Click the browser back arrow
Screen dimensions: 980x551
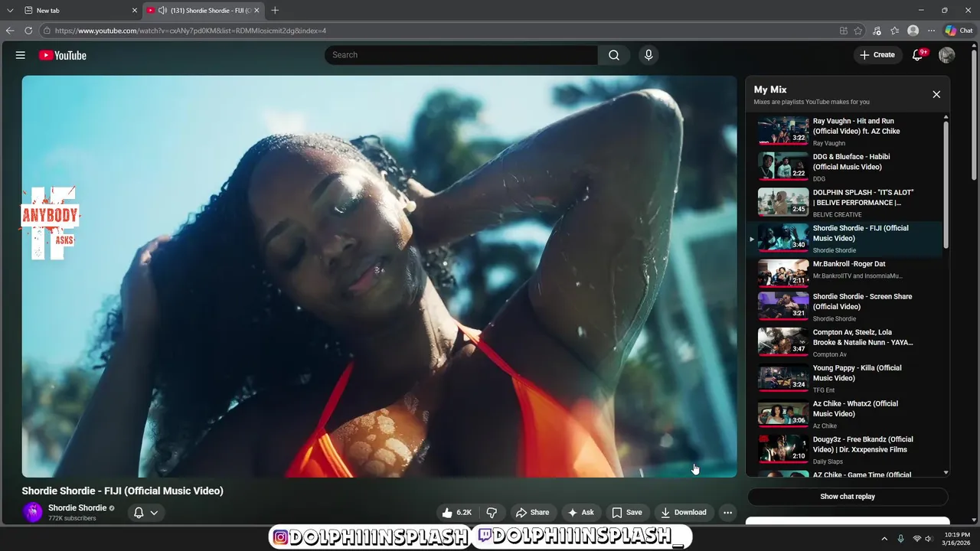click(x=10, y=31)
